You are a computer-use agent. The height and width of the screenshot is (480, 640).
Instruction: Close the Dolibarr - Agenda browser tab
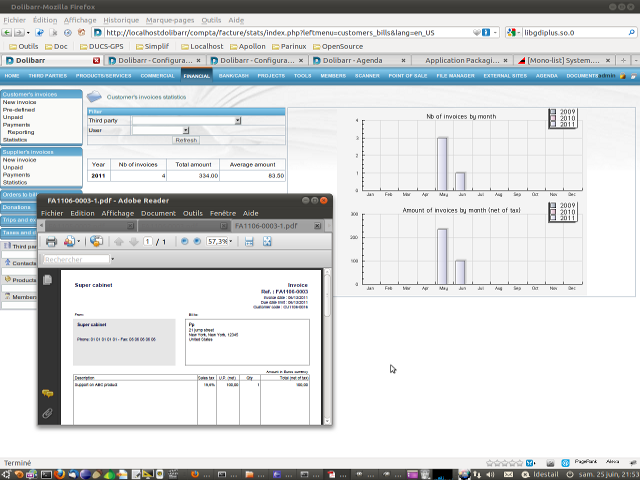(403, 60)
